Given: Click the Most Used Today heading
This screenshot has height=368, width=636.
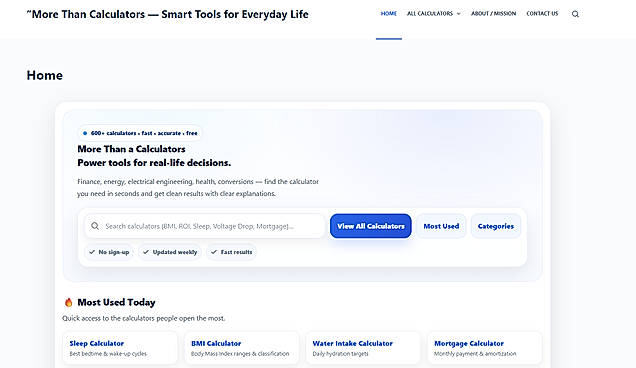Looking at the screenshot, I should pos(116,302).
